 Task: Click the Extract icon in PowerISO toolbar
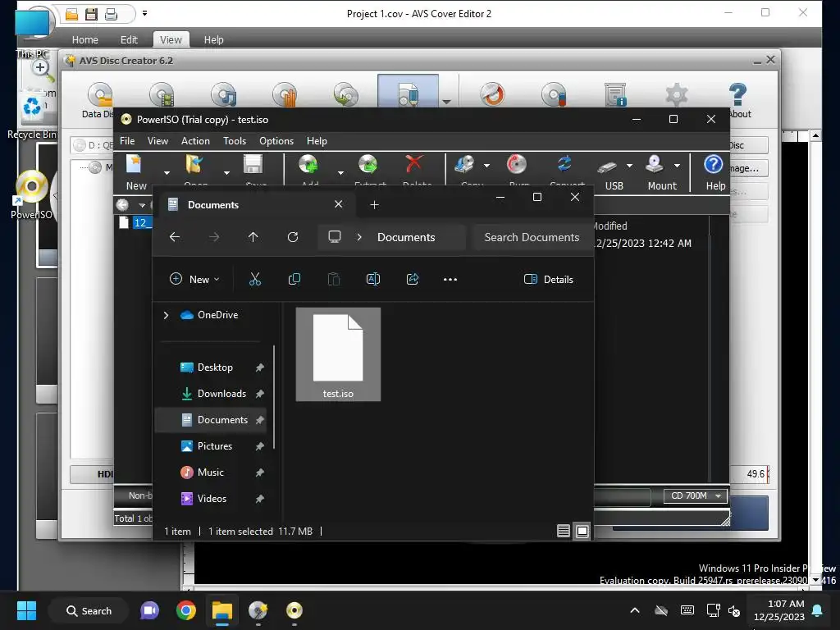[368, 164]
